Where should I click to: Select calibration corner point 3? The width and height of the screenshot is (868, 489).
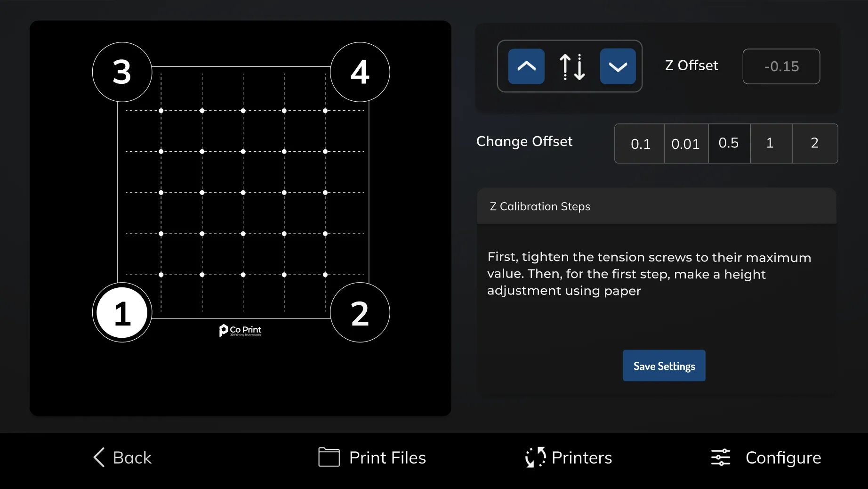pos(122,72)
